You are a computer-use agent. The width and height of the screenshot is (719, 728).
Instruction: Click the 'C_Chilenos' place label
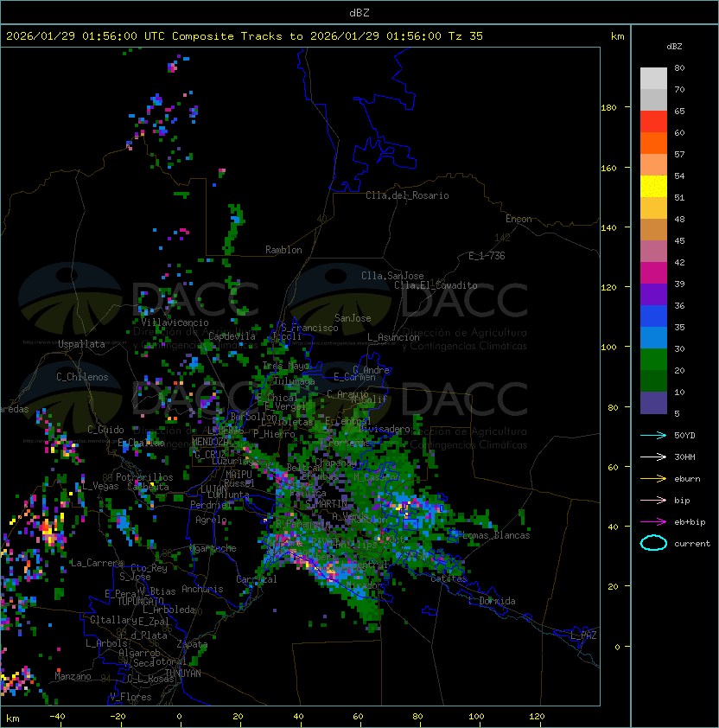pyautogui.click(x=82, y=377)
